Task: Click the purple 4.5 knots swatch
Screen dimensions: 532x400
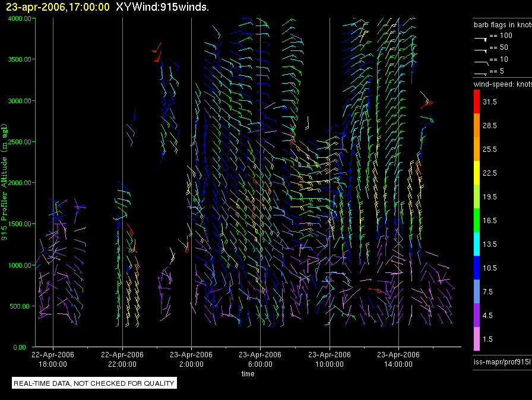Action: 477,315
